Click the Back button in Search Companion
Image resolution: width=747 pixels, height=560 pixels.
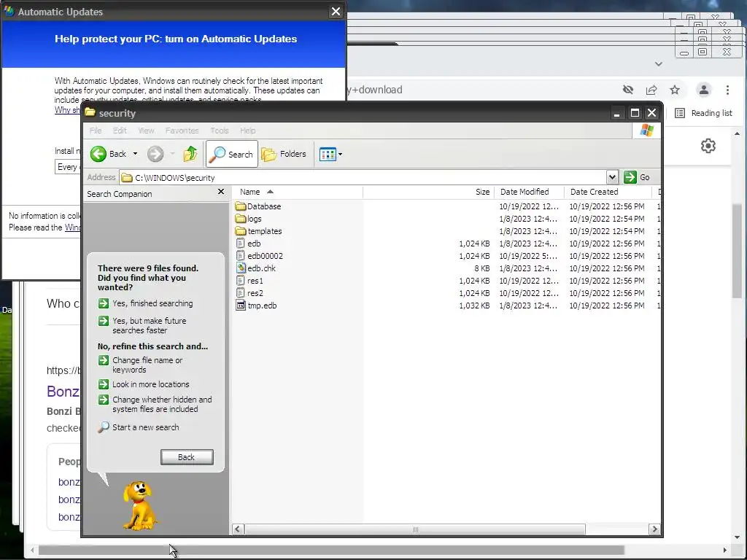tap(187, 457)
